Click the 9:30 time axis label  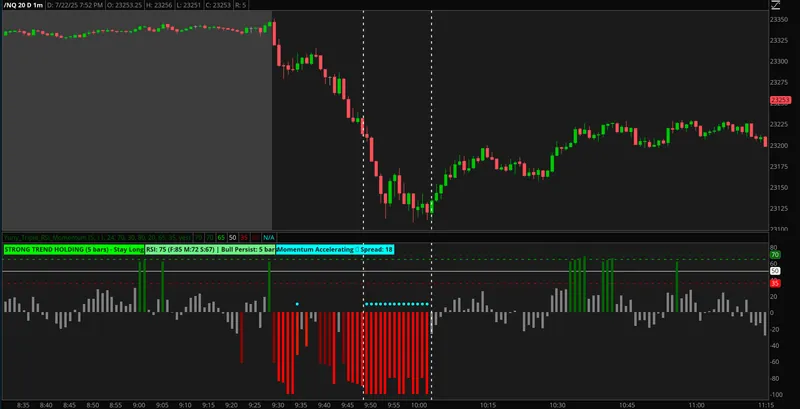coord(278,405)
